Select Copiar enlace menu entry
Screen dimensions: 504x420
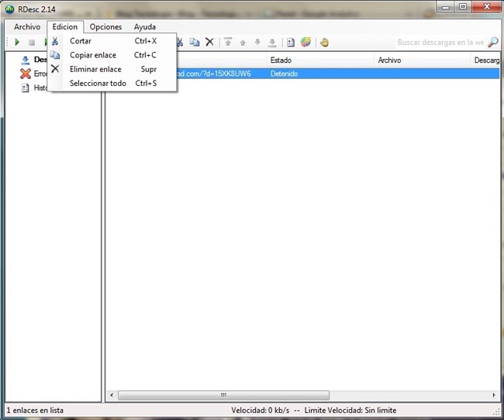(93, 55)
